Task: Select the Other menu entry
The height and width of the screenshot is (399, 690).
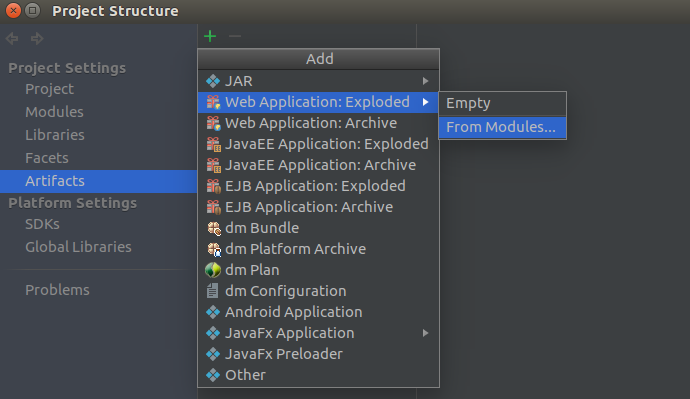Action: tap(319, 375)
